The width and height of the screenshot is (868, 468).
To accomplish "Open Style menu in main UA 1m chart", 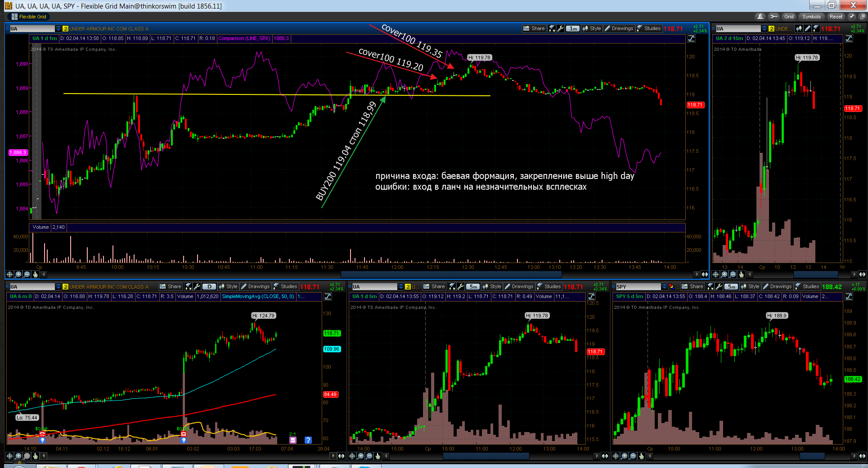I will 592,28.
